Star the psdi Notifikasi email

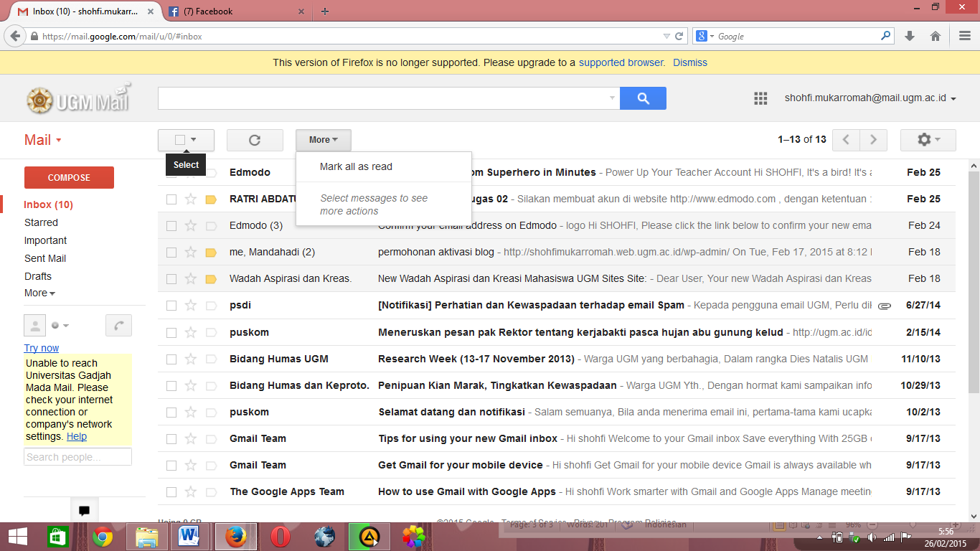coord(191,306)
